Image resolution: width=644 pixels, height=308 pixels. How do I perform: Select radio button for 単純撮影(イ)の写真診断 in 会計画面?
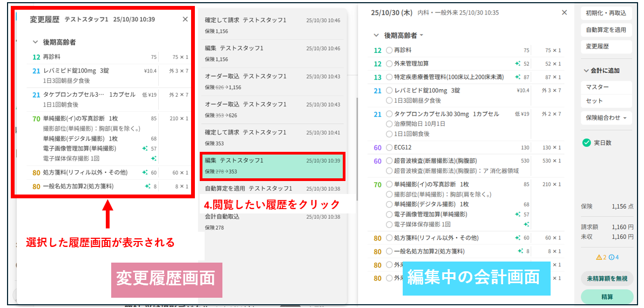(x=389, y=184)
